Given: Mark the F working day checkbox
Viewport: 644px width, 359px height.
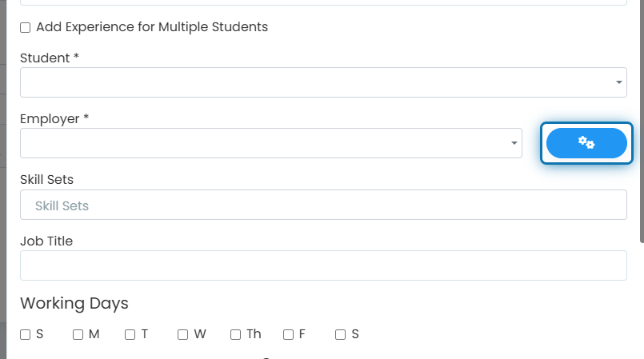Looking at the screenshot, I should (x=288, y=335).
